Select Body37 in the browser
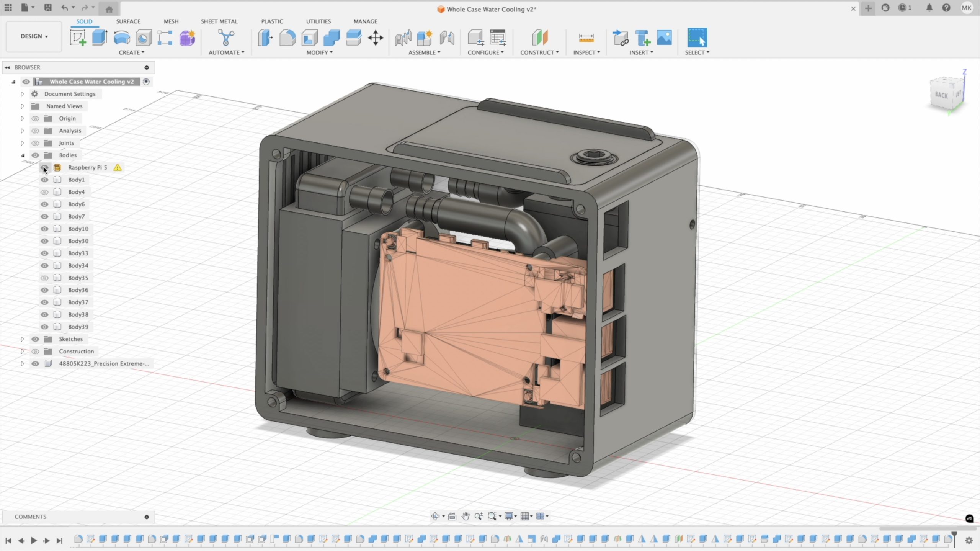 [78, 302]
